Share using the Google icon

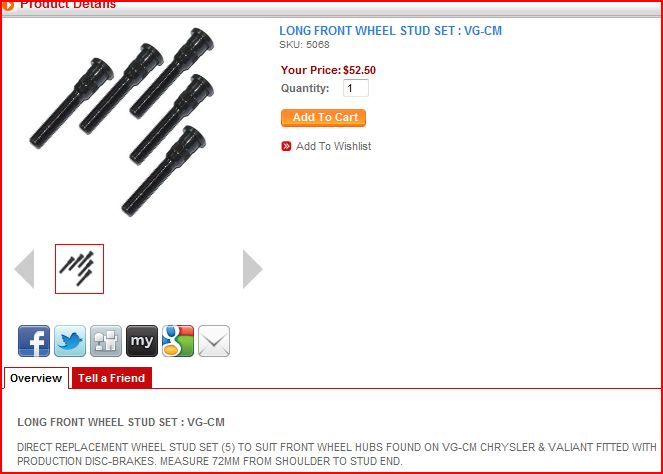178,341
